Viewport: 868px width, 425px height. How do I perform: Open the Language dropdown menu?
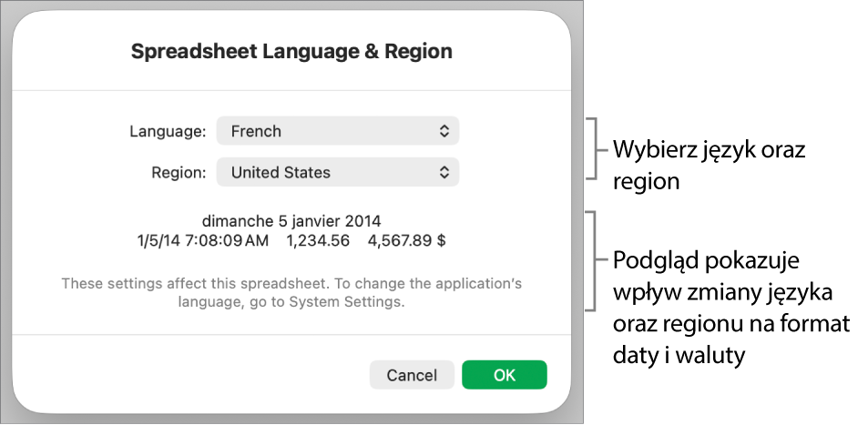point(337,131)
